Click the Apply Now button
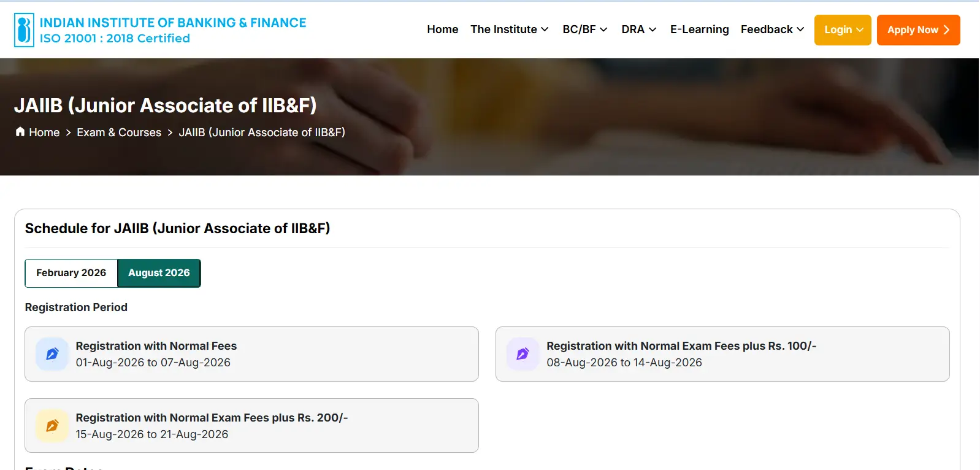The height and width of the screenshot is (470, 980). point(918,30)
